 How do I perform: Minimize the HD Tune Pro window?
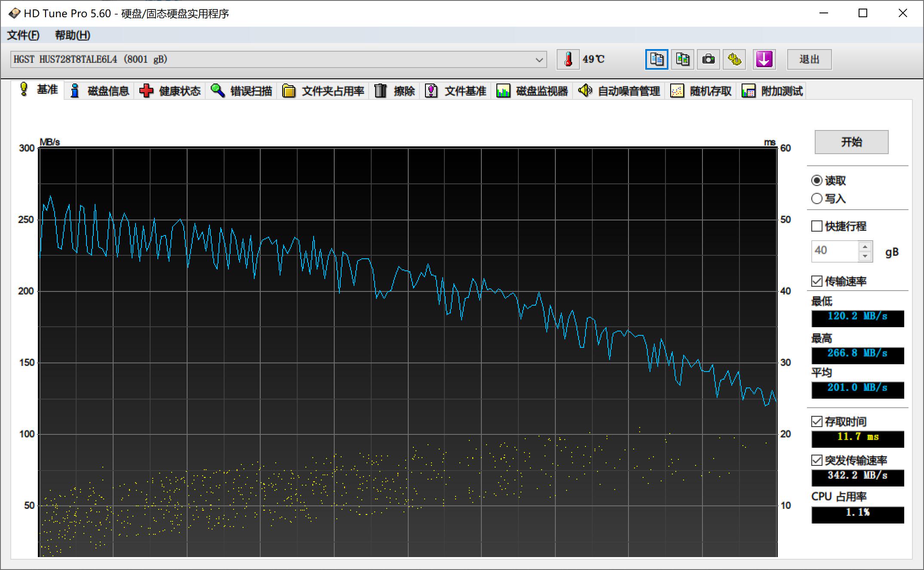pos(824,13)
